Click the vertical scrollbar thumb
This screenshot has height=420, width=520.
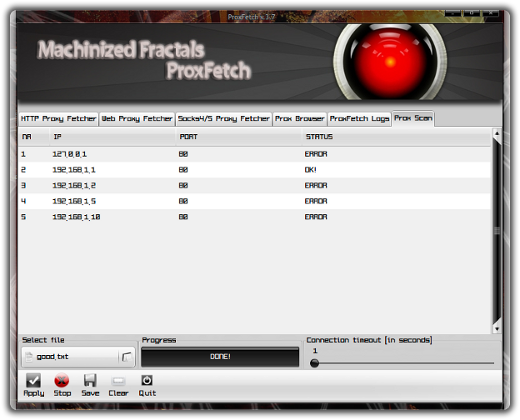(497, 231)
